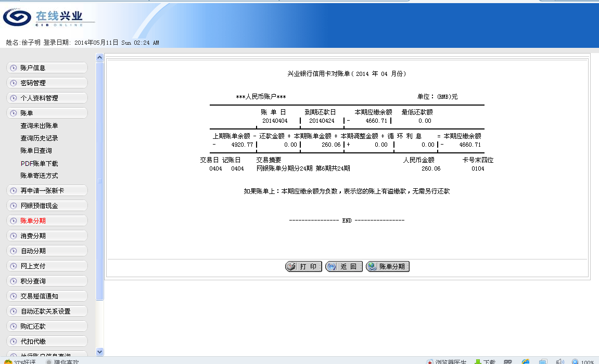Click the 最低还款额 column header
Viewport: 599px width, 364px height.
click(x=417, y=112)
